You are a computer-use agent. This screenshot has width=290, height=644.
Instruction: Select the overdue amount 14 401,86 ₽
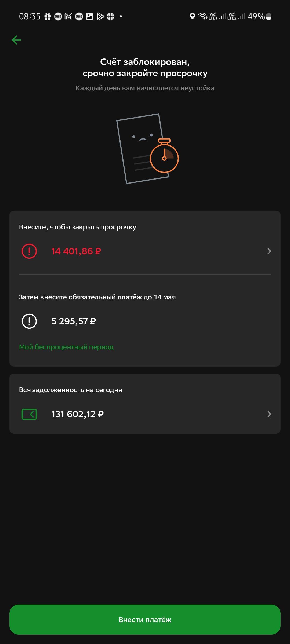click(76, 251)
